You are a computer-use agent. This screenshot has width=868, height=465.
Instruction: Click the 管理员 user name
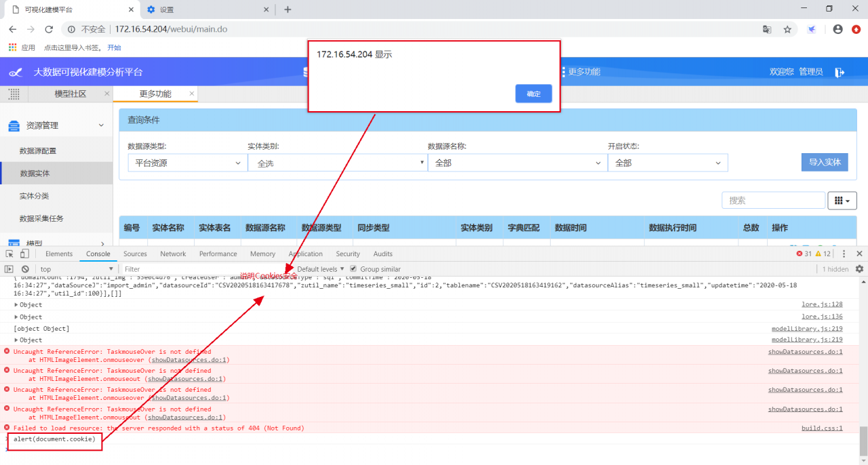[x=811, y=72]
